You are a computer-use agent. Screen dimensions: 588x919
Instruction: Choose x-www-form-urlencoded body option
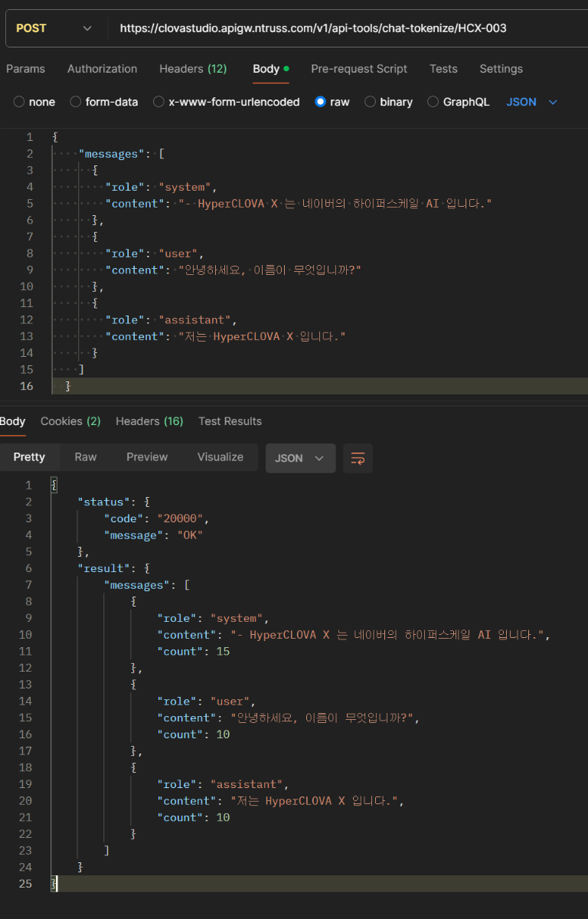coord(159,102)
